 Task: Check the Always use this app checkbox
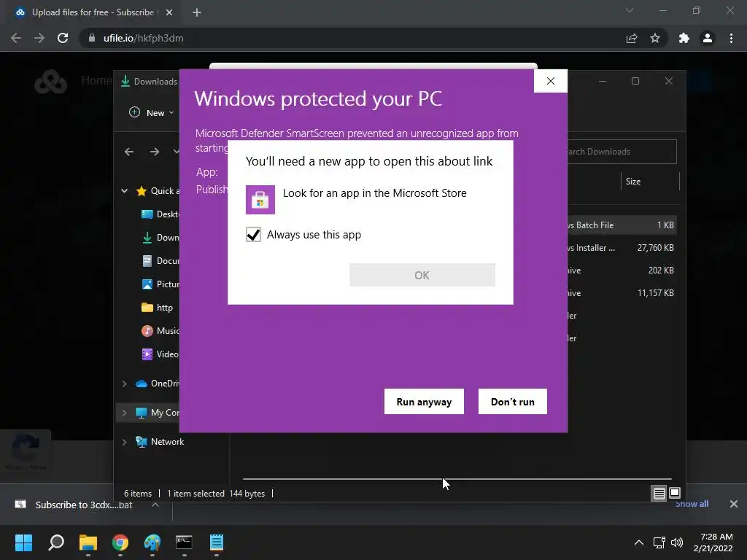pos(253,234)
